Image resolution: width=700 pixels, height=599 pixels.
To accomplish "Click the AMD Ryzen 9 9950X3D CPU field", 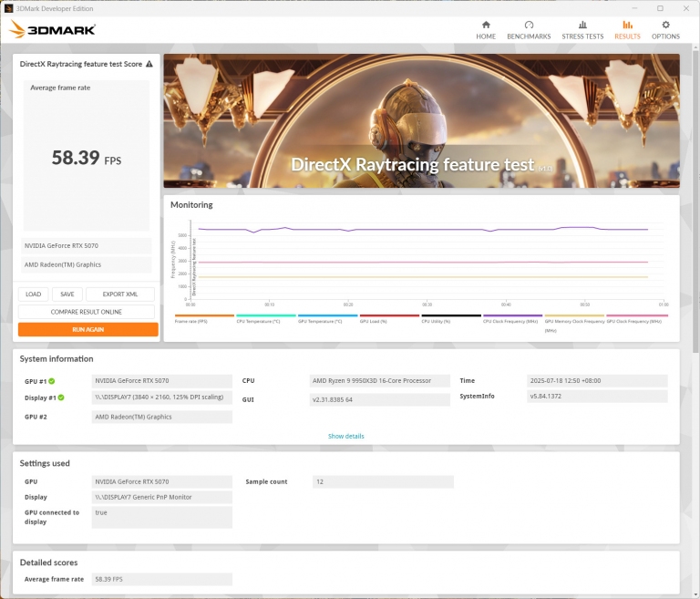I will coord(380,380).
